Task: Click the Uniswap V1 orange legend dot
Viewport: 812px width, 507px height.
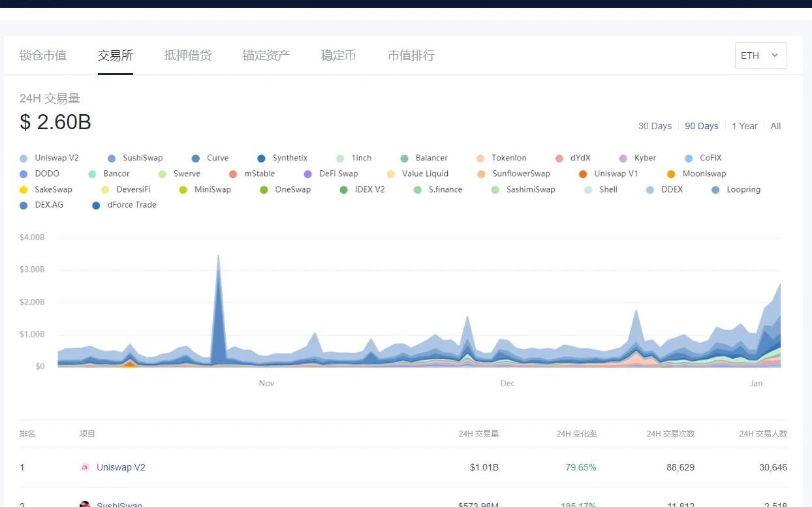Action: point(583,174)
